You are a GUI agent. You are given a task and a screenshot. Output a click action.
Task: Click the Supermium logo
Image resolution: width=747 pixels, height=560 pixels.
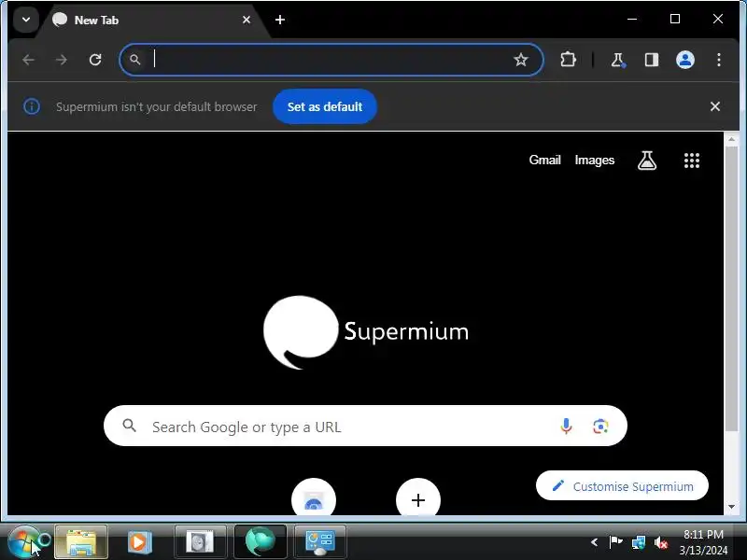[366, 332]
